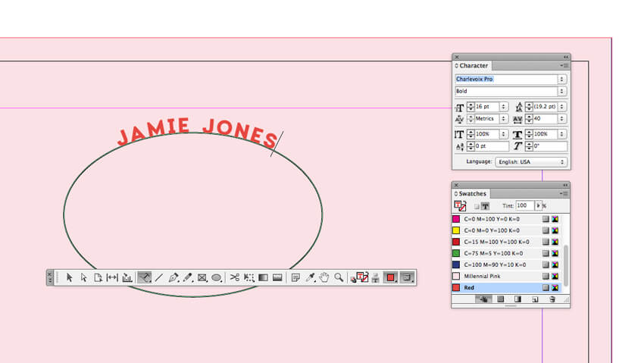The height and width of the screenshot is (363, 644).
Task: Click the Apply Color red button in toolbar
Action: tap(390, 277)
